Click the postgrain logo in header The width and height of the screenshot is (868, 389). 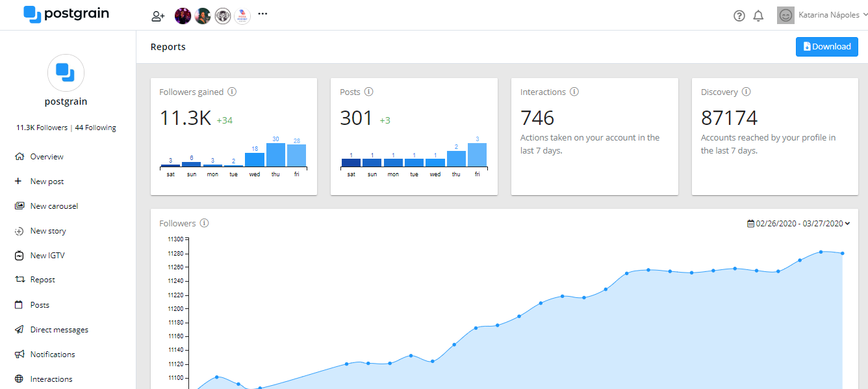pyautogui.click(x=66, y=14)
